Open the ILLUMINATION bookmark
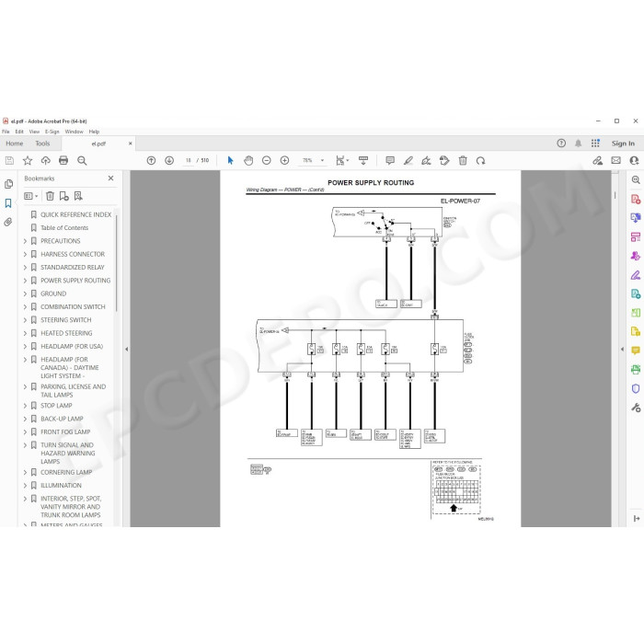Image resolution: width=644 pixels, height=644 pixels. [62, 486]
